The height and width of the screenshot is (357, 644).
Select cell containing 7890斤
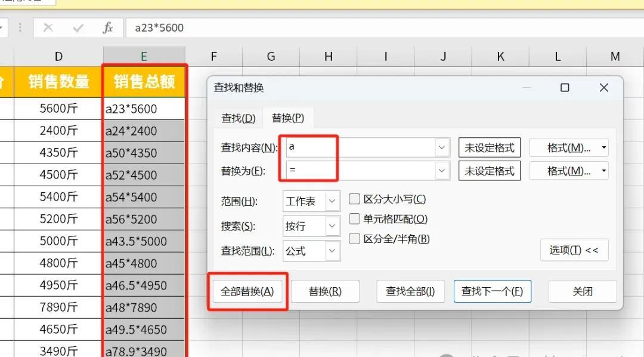point(58,307)
